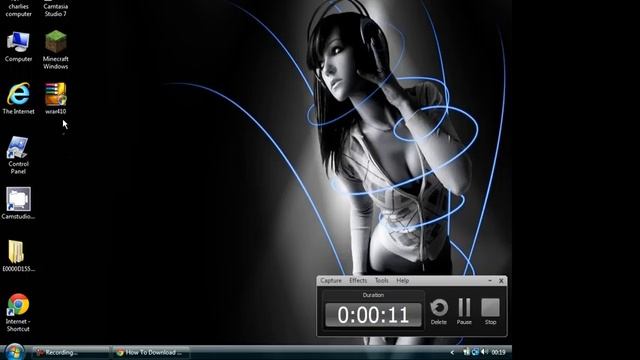Viewport: 640px width, 360px height.
Task: Stop the screen recording
Action: point(490,312)
